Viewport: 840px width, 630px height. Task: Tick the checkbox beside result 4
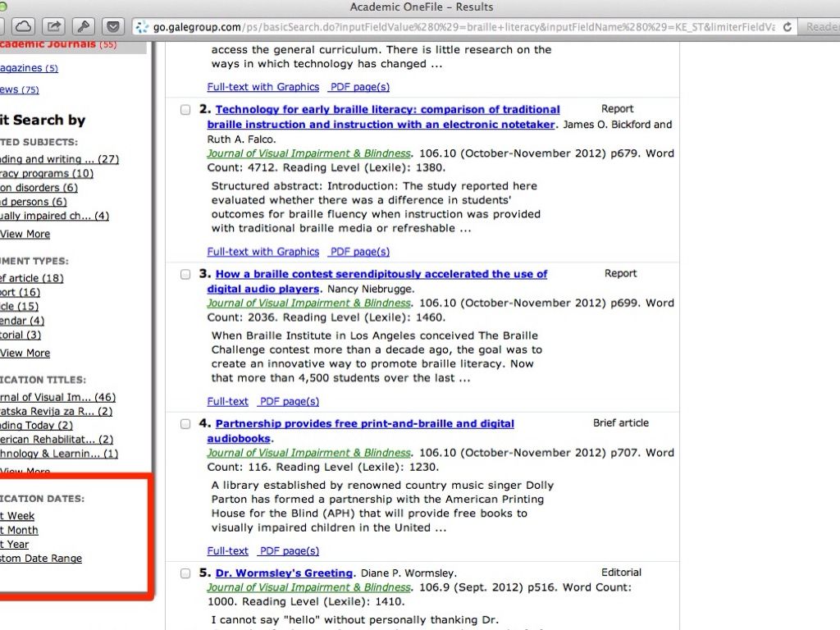tap(186, 425)
